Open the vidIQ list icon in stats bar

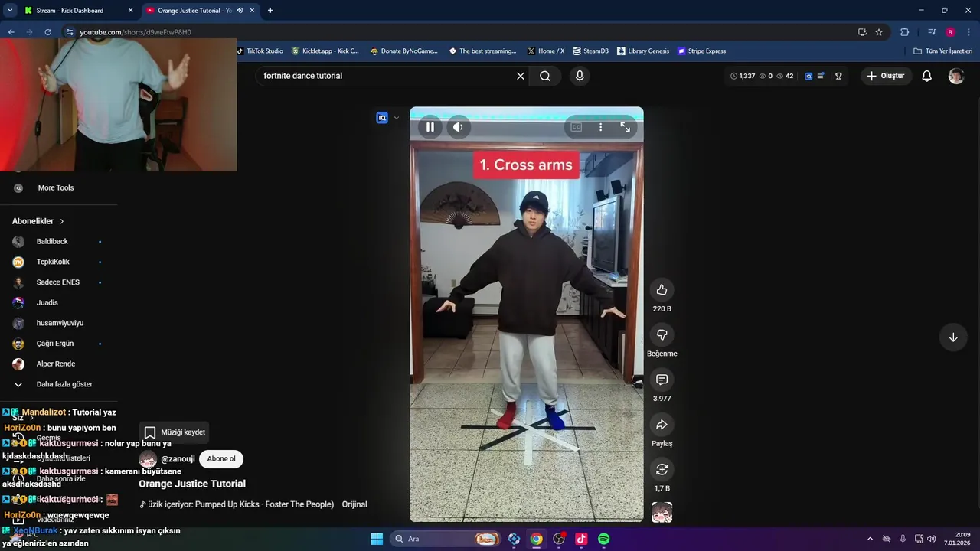(x=821, y=76)
